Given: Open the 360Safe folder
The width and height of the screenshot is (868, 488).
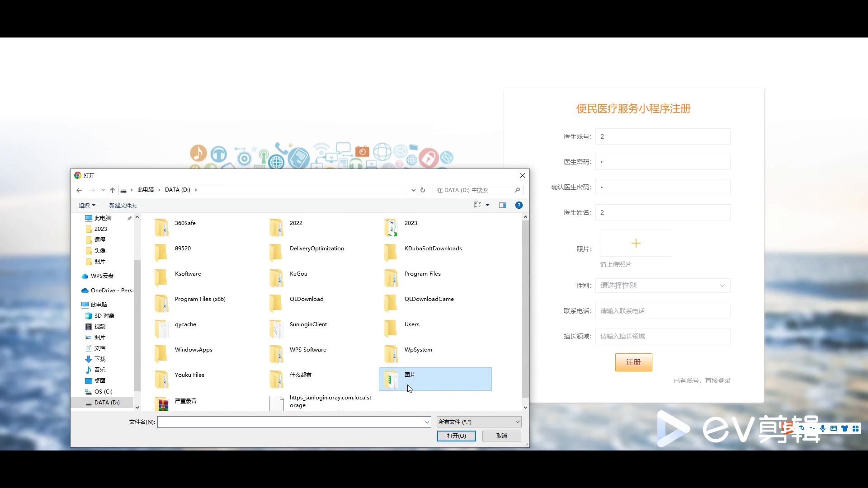Looking at the screenshot, I should tap(185, 223).
